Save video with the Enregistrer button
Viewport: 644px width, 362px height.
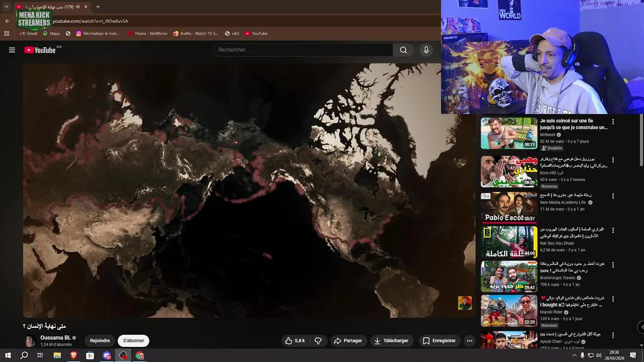tap(439, 340)
